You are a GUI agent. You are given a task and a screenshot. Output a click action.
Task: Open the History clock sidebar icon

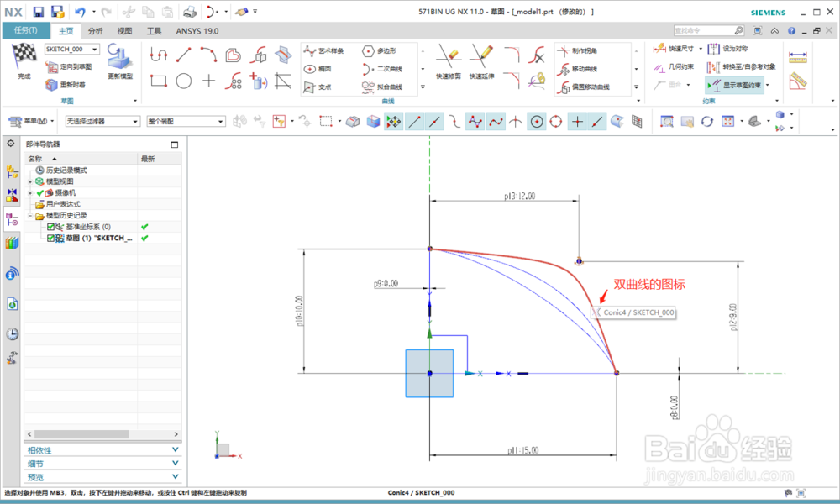(12, 334)
